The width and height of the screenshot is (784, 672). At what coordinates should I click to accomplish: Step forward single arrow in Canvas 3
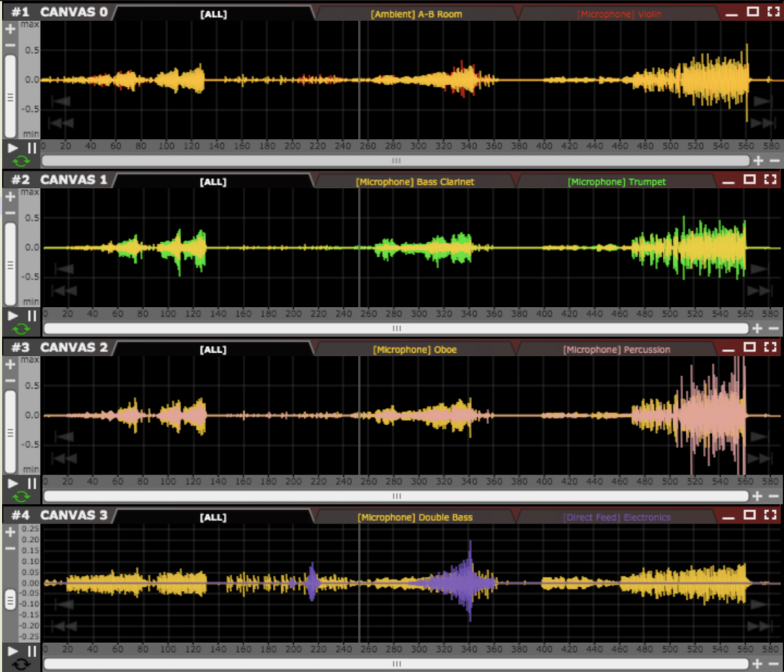point(759,605)
